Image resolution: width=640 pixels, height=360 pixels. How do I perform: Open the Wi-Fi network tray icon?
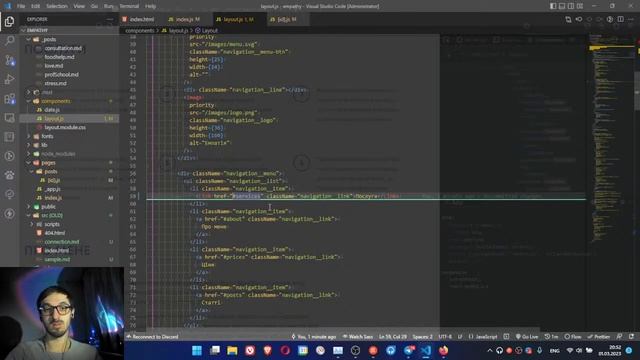click(570, 351)
